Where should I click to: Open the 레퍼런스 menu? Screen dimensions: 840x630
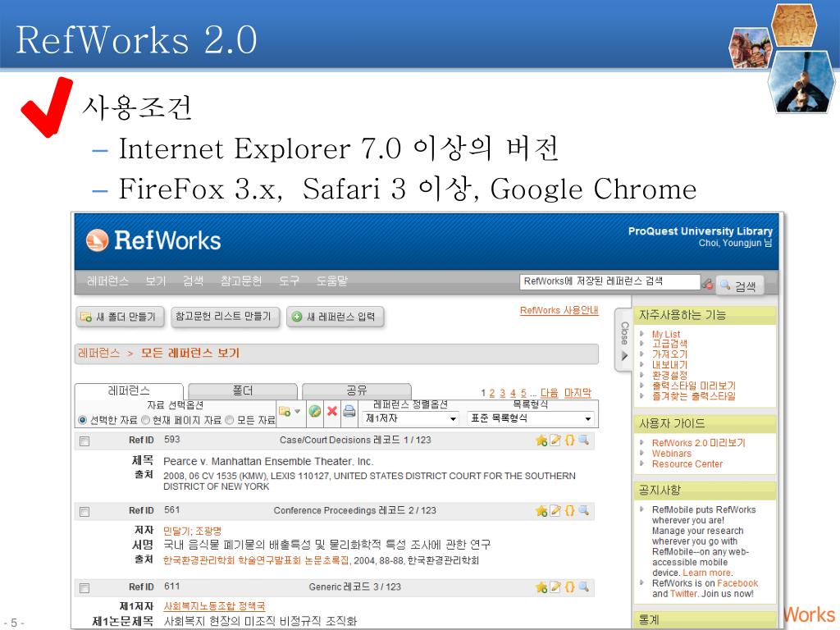[x=107, y=281]
